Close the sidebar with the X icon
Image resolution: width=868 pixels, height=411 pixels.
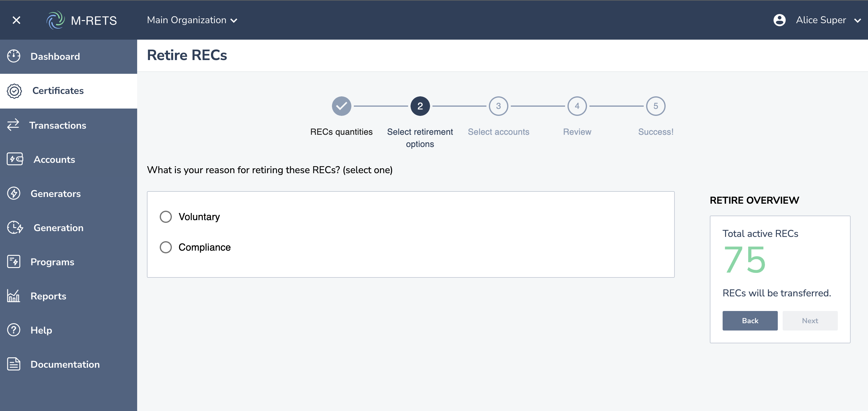pyautogui.click(x=16, y=20)
